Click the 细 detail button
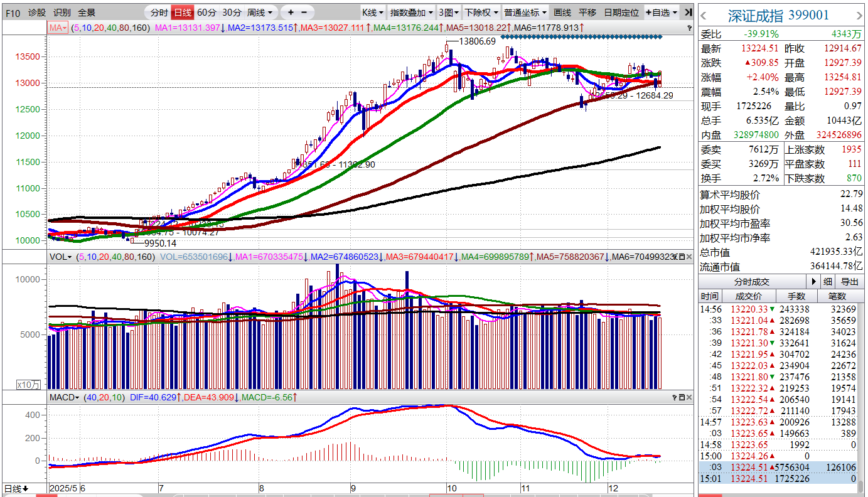The image size is (868, 497). (x=828, y=282)
